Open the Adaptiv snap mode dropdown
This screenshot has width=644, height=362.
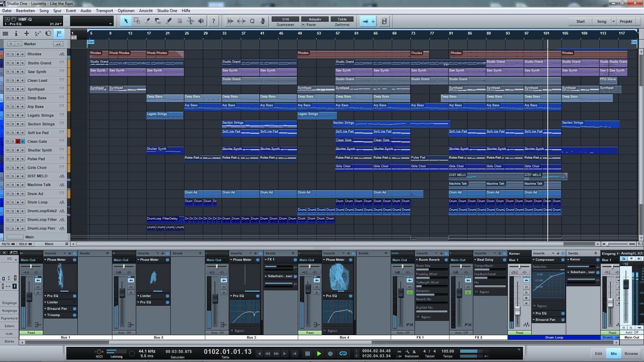pos(315,19)
